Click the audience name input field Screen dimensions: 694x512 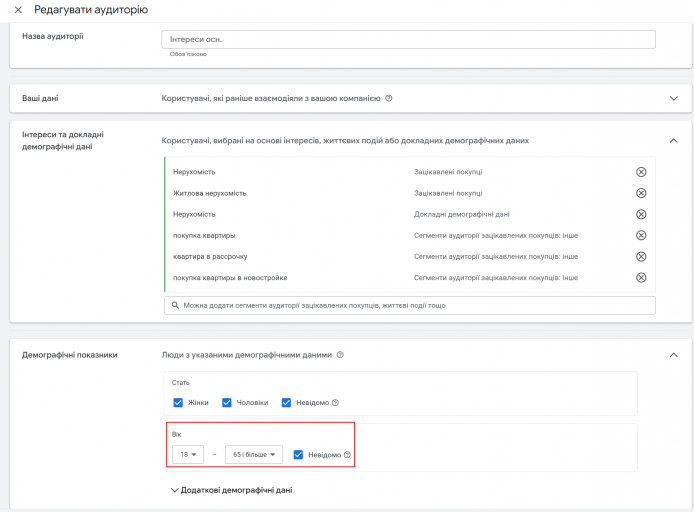(x=408, y=39)
